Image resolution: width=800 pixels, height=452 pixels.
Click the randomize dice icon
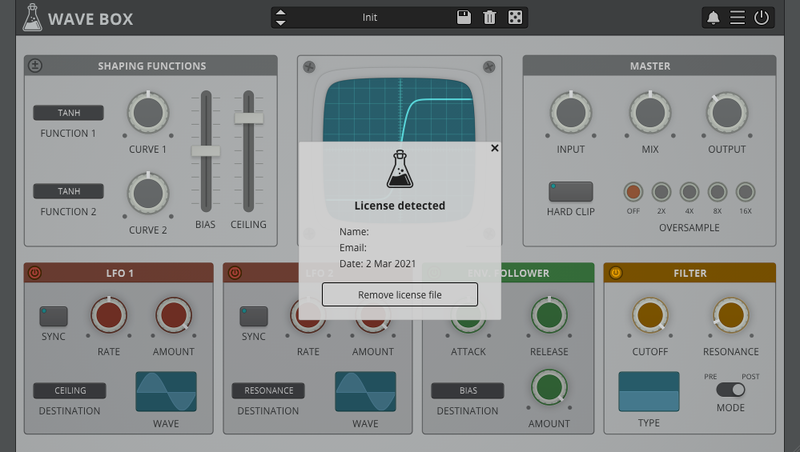pyautogui.click(x=515, y=18)
